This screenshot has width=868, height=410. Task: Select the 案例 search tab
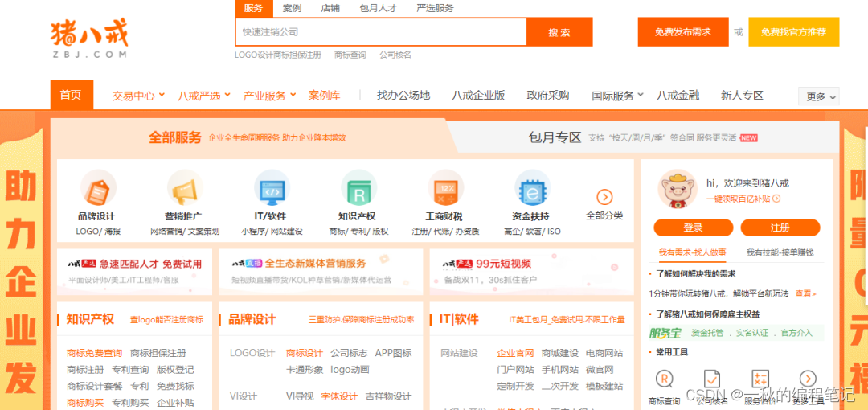tap(292, 8)
